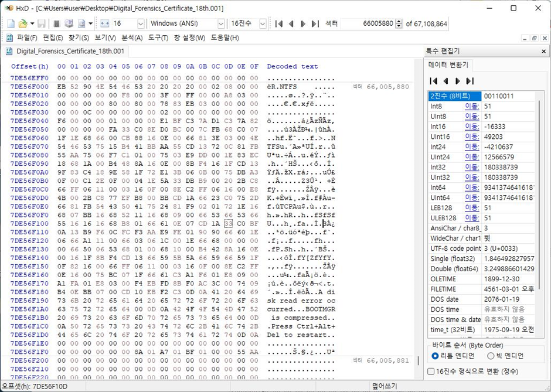551x392 pixels.
Task: Select 리틀 엔디언 byte order
Action: (x=453, y=356)
